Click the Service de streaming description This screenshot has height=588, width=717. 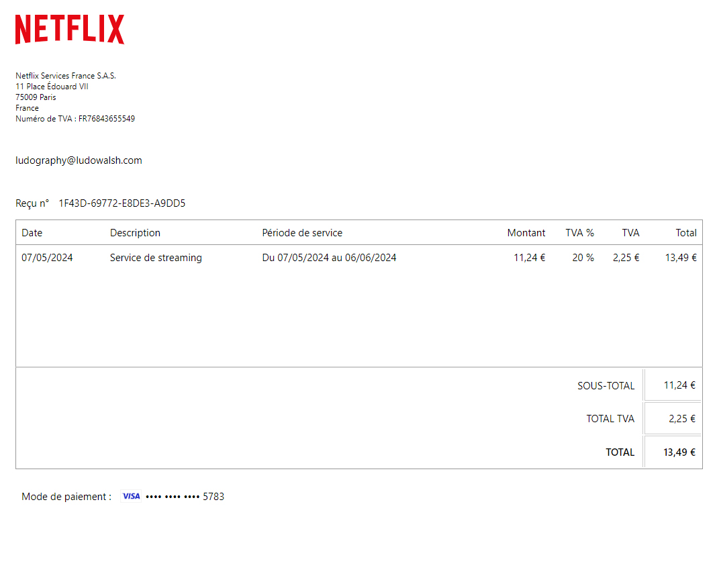tap(156, 258)
